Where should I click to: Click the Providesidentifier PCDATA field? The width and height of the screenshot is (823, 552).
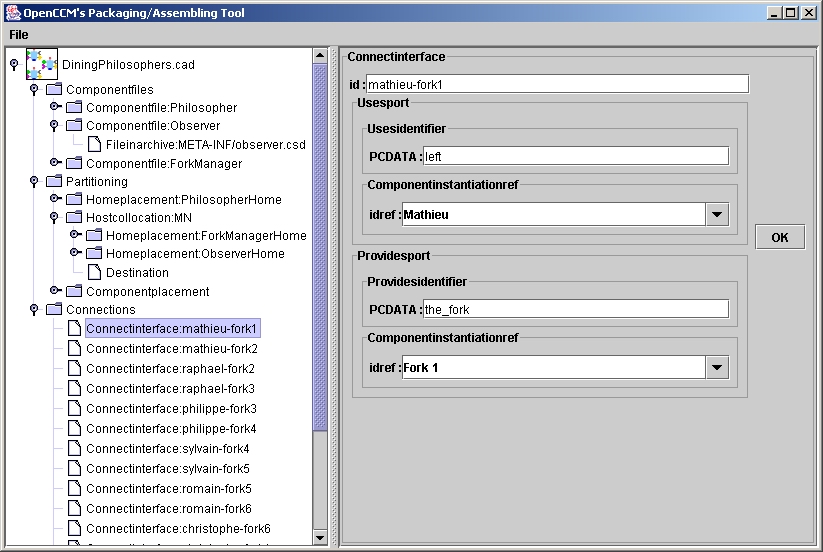click(x=575, y=310)
